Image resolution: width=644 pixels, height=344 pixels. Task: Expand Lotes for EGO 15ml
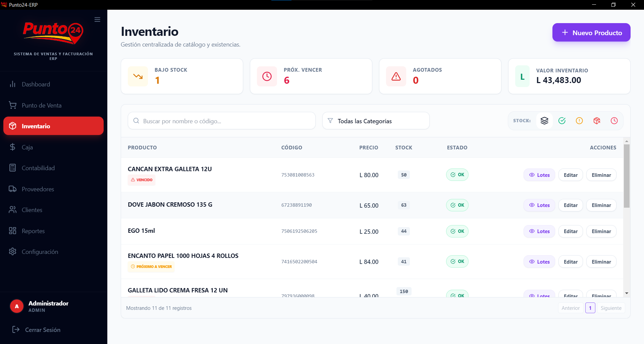[x=539, y=231]
